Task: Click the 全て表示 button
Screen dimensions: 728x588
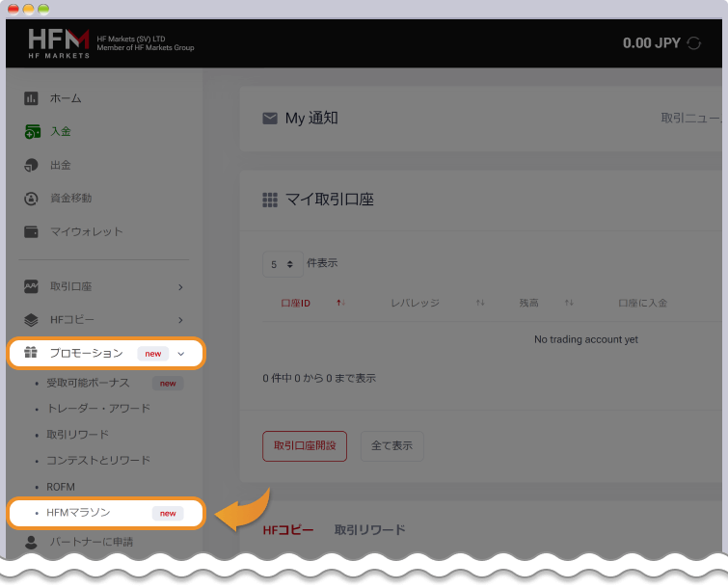Action: (x=391, y=446)
